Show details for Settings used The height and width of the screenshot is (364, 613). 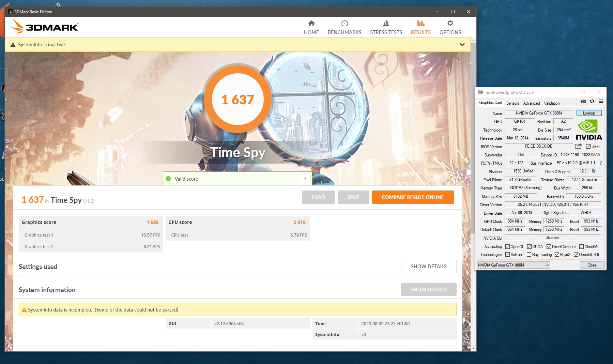click(x=429, y=266)
